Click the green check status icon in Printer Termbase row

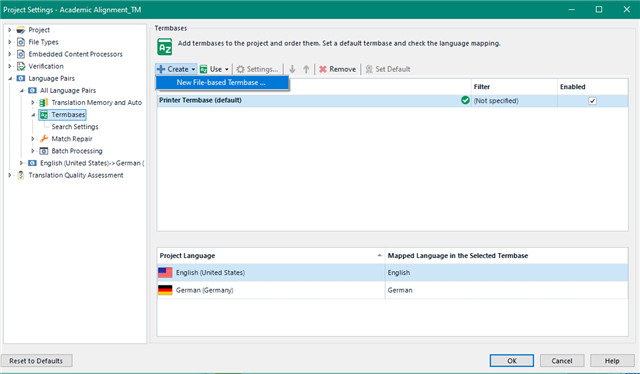465,100
